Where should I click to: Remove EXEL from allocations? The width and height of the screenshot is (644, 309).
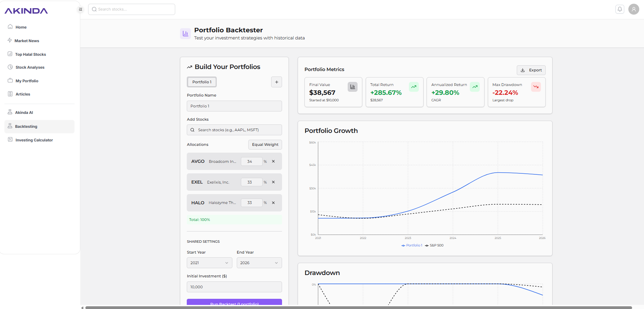point(273,182)
